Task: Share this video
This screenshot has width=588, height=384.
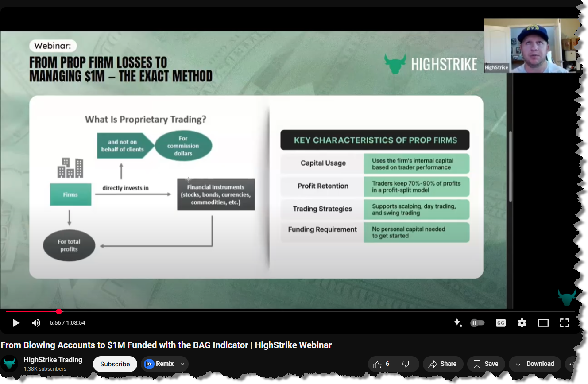Action: pyautogui.click(x=442, y=364)
